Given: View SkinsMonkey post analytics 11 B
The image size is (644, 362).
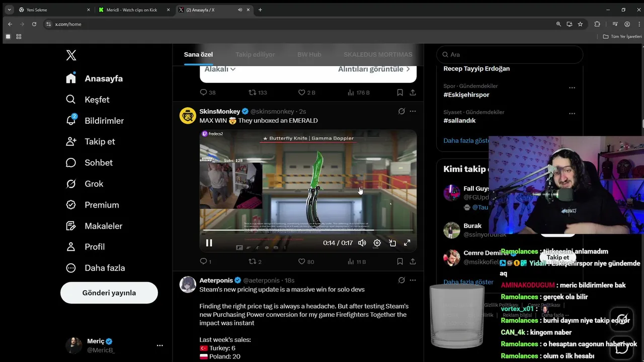Looking at the screenshot, I should (357, 261).
